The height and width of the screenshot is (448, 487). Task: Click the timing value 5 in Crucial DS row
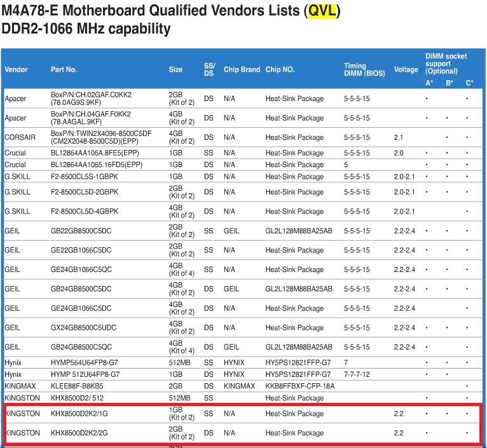pos(346,165)
